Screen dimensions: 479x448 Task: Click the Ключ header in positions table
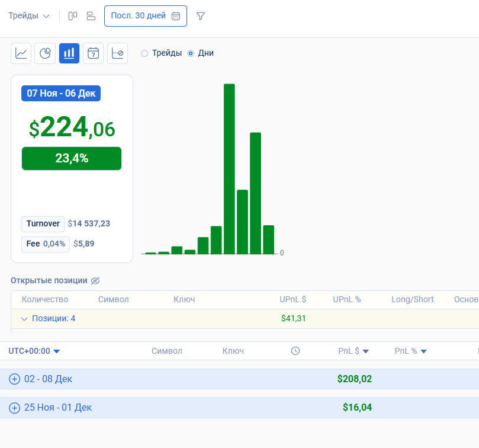click(184, 299)
